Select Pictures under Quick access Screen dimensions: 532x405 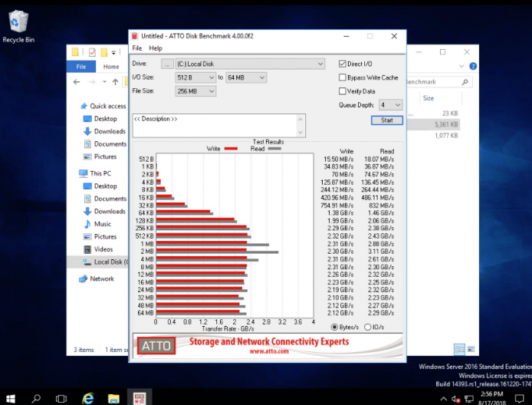click(100, 156)
